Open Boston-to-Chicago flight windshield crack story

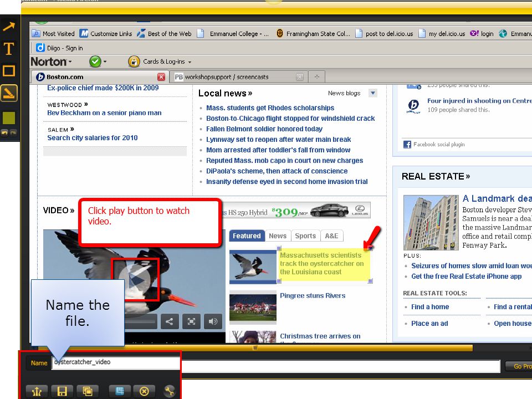click(290, 119)
